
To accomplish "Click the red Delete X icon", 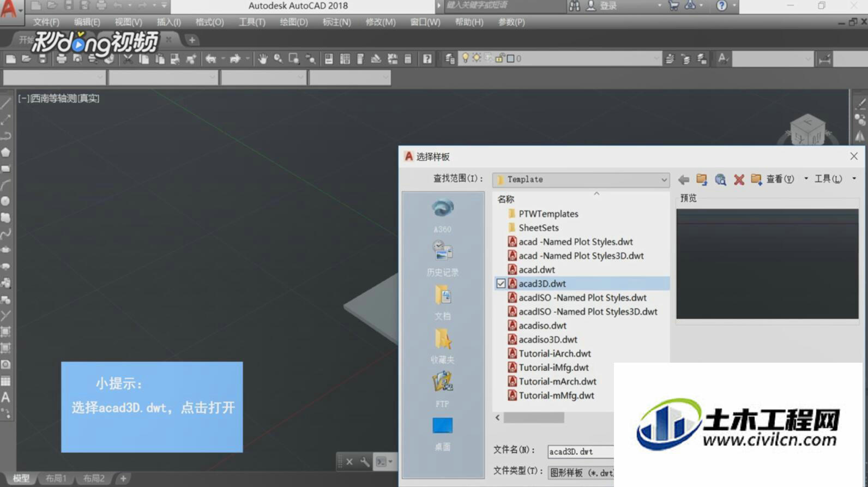I will click(739, 179).
